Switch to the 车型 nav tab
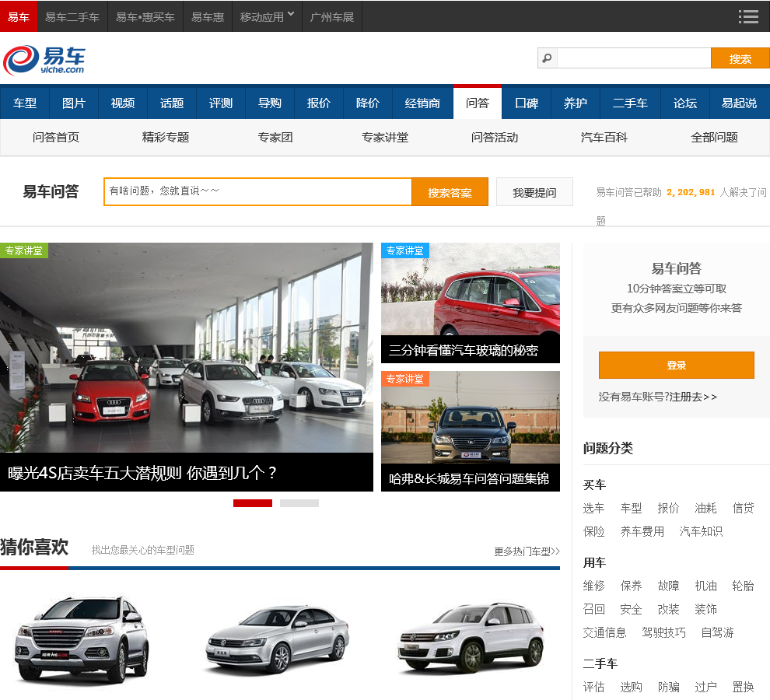The height and width of the screenshot is (700, 770). pos(25,103)
